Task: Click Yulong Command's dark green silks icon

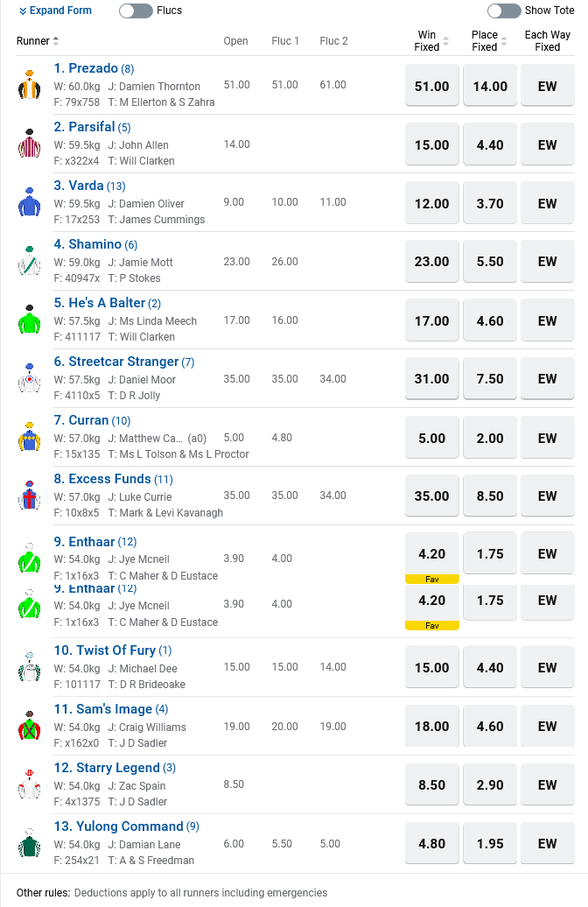Action: pyautogui.click(x=29, y=843)
